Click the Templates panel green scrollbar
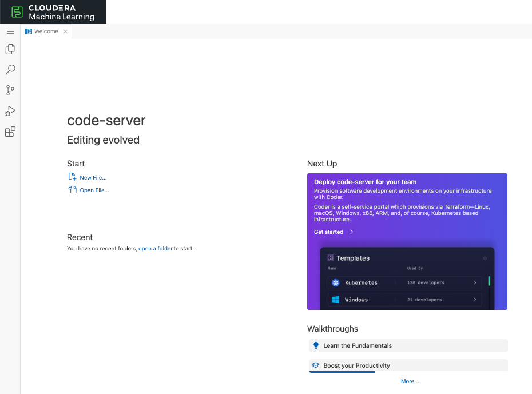The width and height of the screenshot is (532, 394). tap(489, 281)
